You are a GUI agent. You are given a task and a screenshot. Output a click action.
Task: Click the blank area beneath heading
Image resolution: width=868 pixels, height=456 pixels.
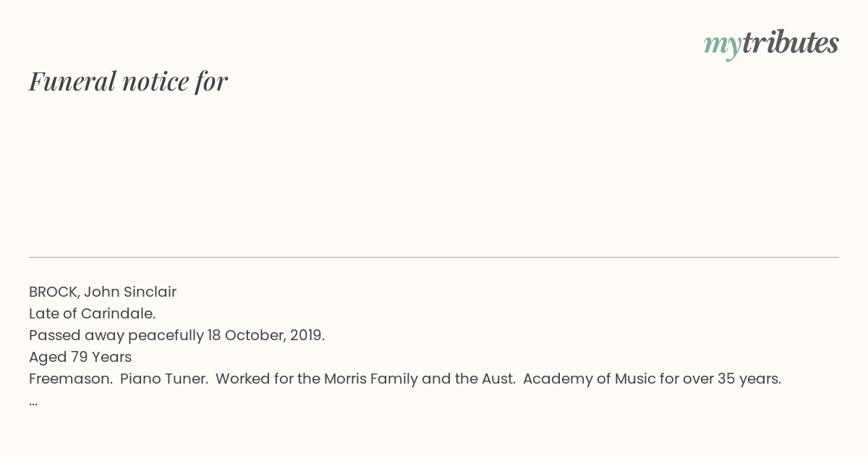point(434,174)
